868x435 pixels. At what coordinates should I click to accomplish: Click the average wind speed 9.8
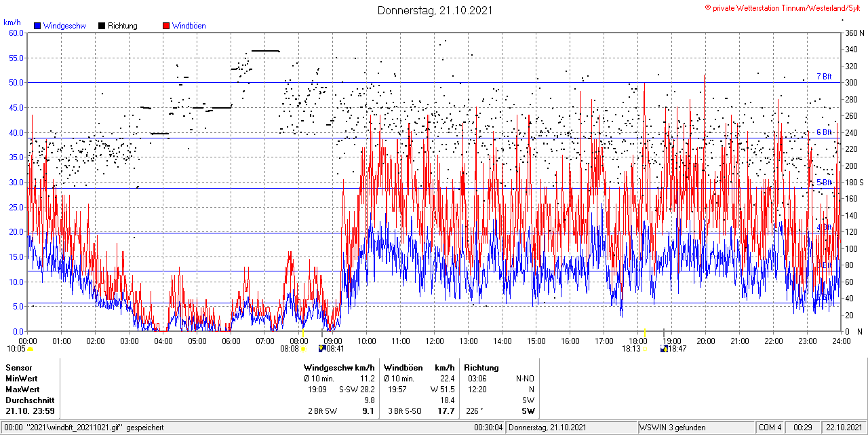coord(370,400)
